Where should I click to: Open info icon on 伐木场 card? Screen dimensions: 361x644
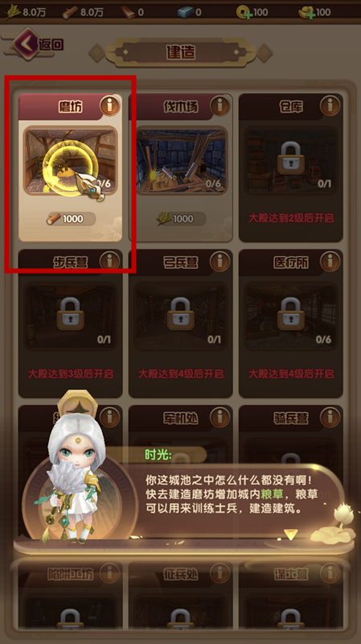point(219,106)
